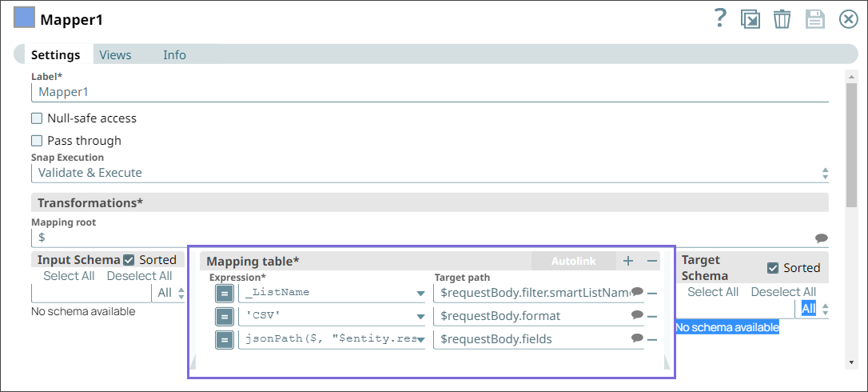Switch to Info tab
Screen dimensions: 868x392
pyautogui.click(x=174, y=55)
